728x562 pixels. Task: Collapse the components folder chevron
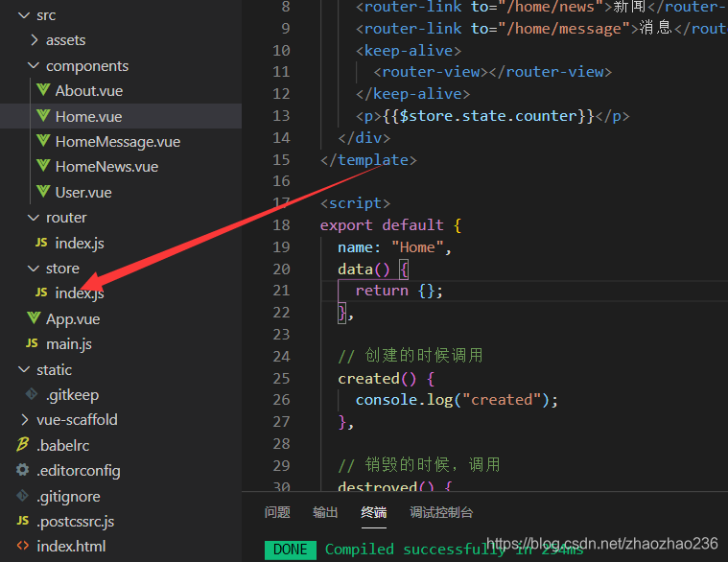click(34, 66)
